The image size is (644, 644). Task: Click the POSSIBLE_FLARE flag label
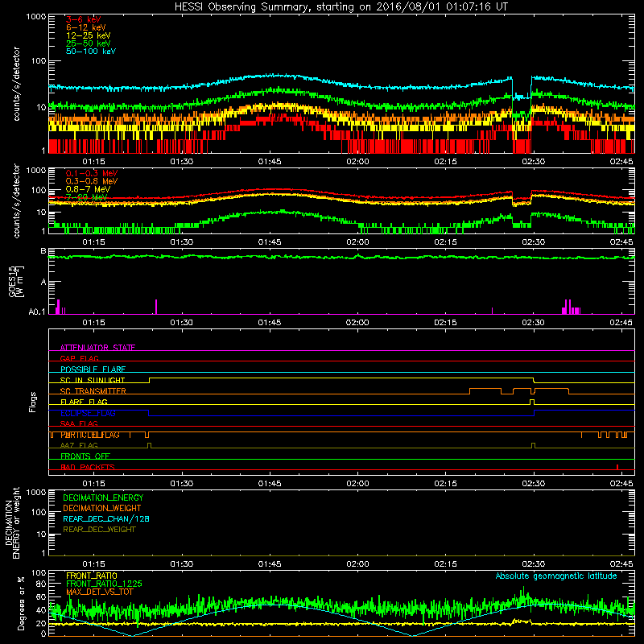93,369
